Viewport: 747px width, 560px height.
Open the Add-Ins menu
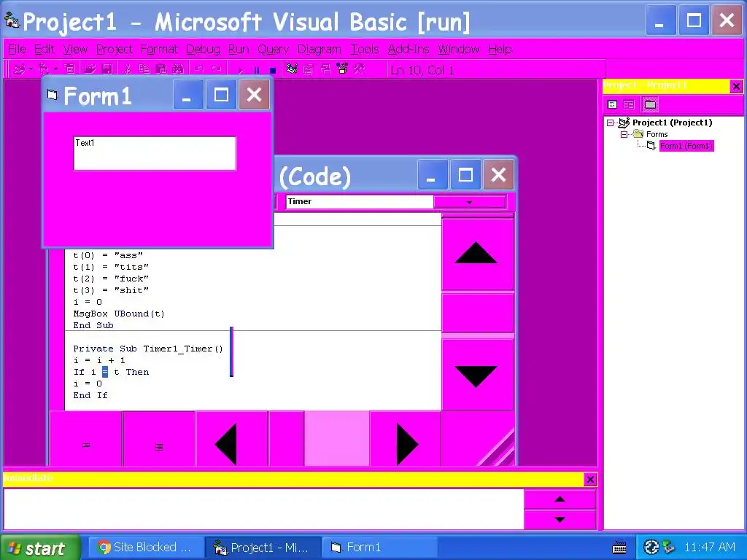click(409, 50)
